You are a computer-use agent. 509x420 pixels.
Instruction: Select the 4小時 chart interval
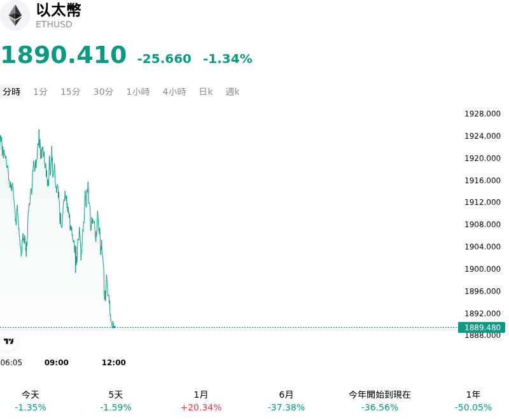pyautogui.click(x=174, y=92)
